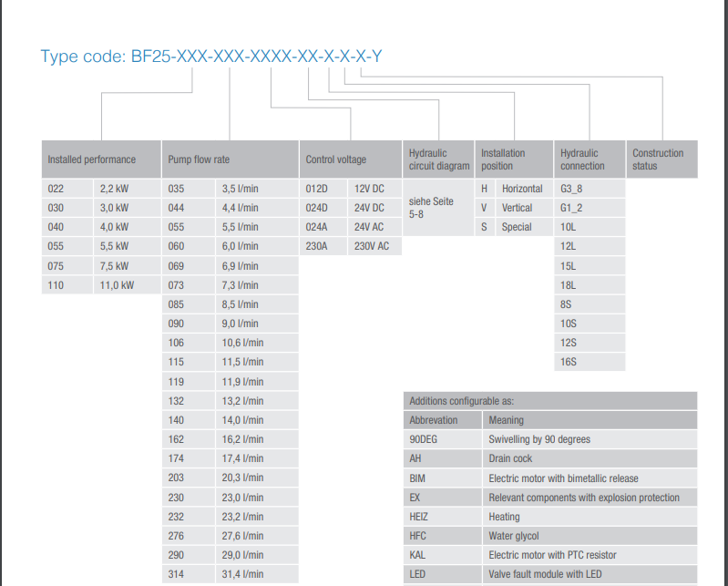The height and width of the screenshot is (586, 728).
Task: Click the 'siehe Seite 5-8' reference text
Action: pyautogui.click(x=431, y=208)
